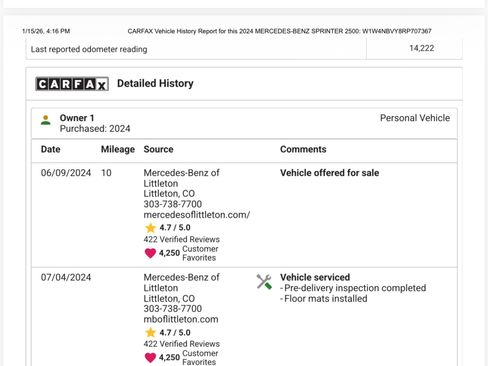Select 4,250 favorites count in 06/09/2024 row

[x=169, y=253]
